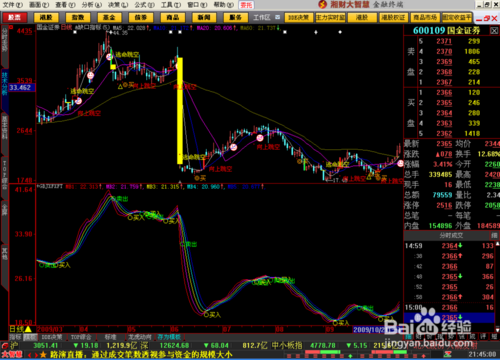The width and height of the screenshot is (500, 360).
Task: Click the red 委托 button
Action: (x=246, y=5)
